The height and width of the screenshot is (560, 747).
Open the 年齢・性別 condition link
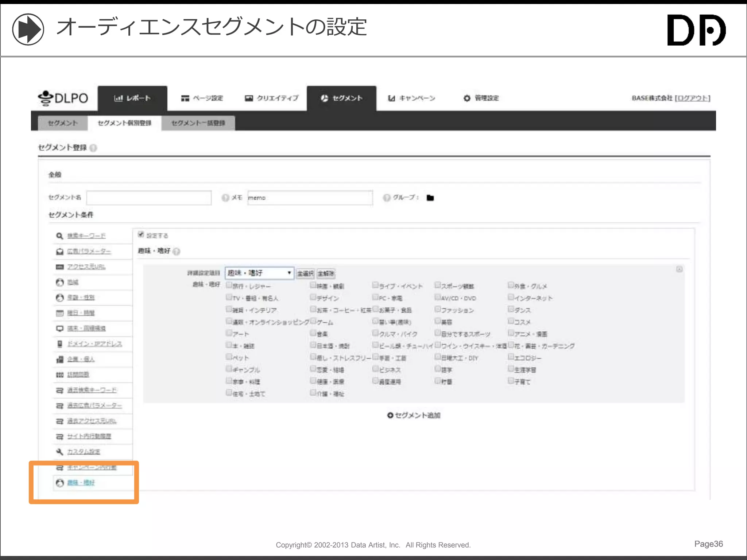coord(81,297)
